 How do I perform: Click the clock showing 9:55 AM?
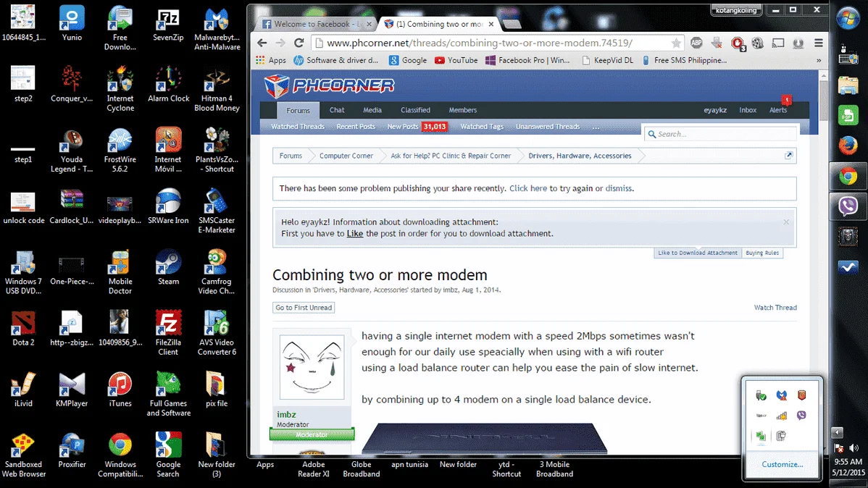coord(848,461)
